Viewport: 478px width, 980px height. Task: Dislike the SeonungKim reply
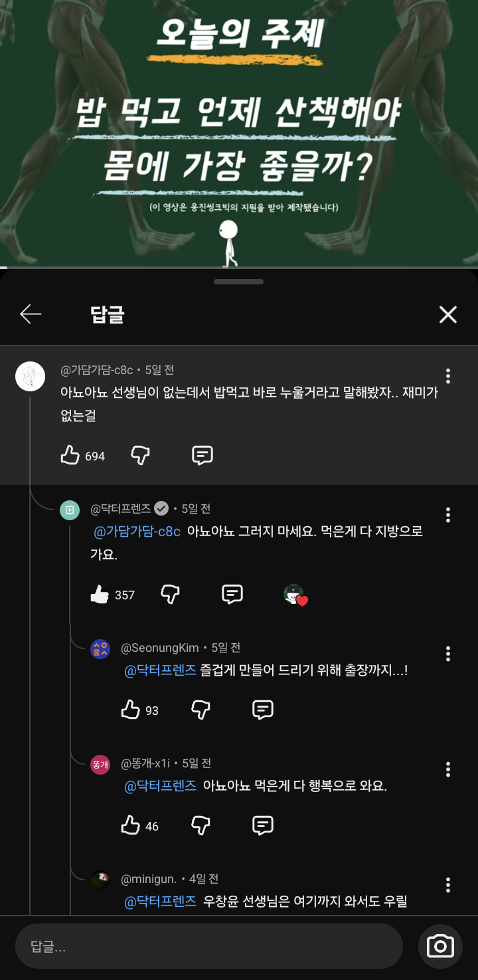[x=200, y=710]
